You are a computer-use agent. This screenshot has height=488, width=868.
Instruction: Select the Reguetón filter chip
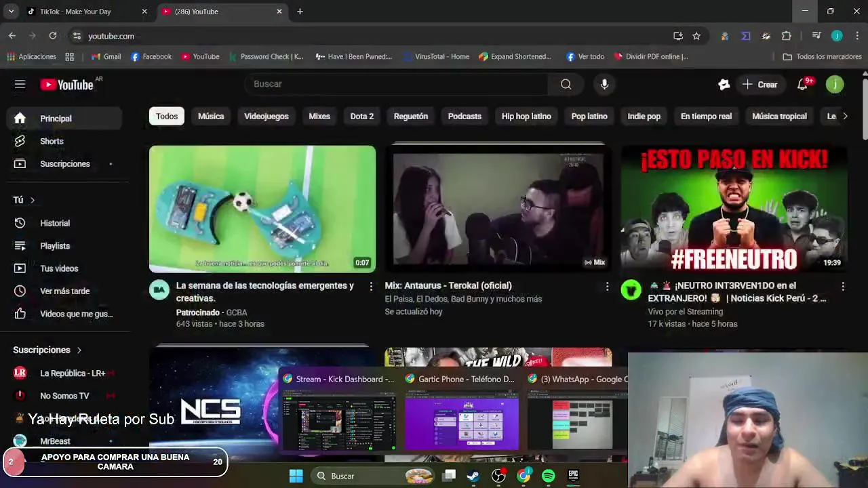[x=411, y=117]
